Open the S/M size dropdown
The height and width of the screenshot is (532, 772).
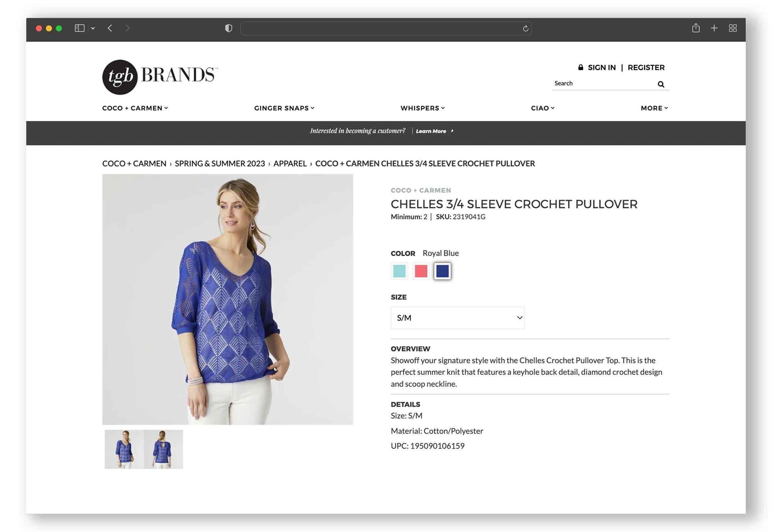click(457, 318)
